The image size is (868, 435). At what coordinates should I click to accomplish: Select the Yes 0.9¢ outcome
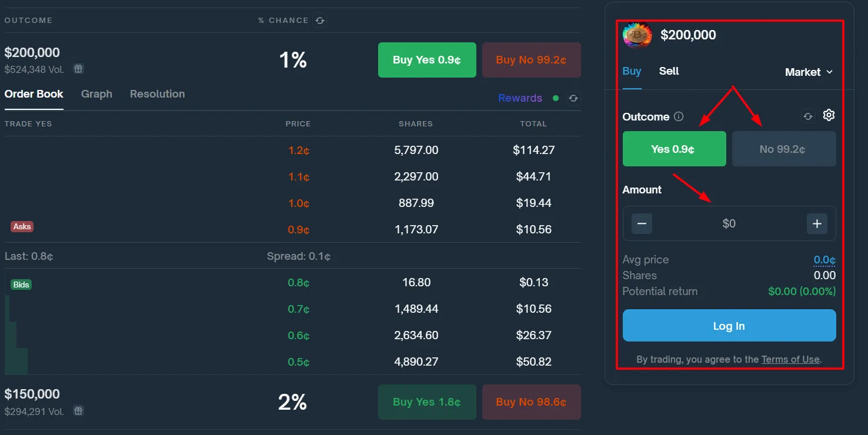click(674, 149)
